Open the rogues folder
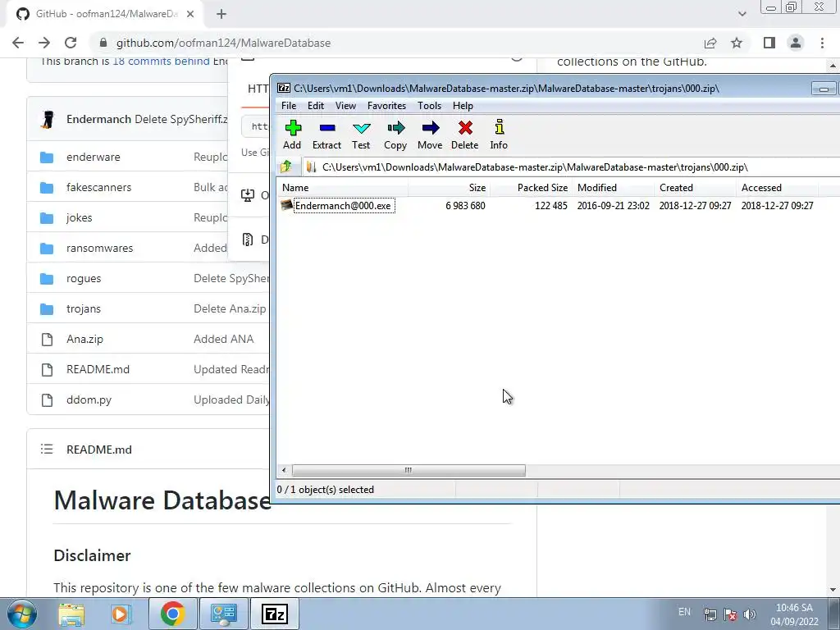Viewport: 840px width, 630px height. point(84,279)
